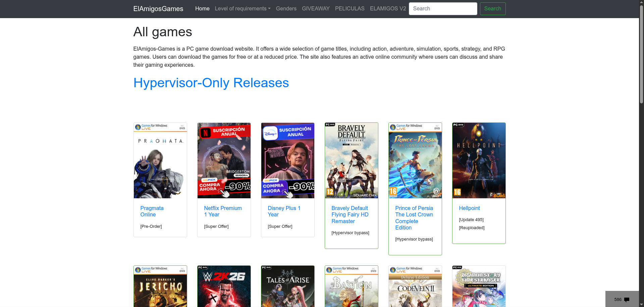Click the page vertical scrollbar thumb
Viewport: 644px width, 307px height.
click(x=641, y=54)
